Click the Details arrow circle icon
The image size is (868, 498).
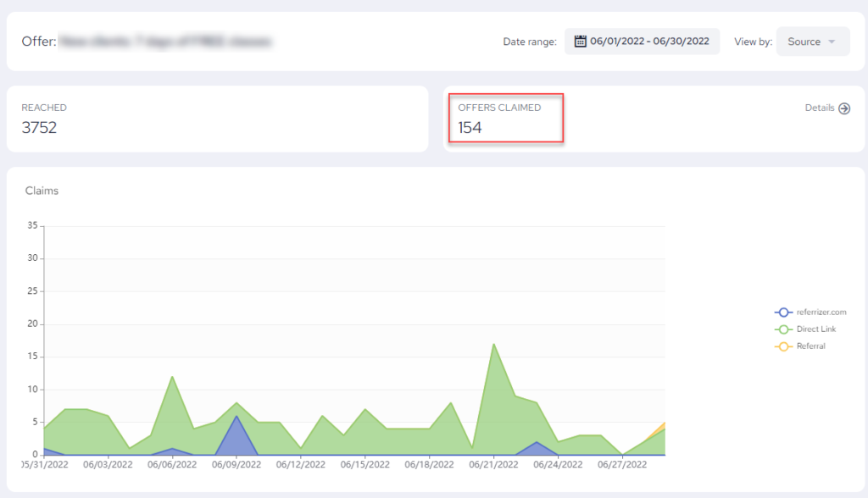[844, 108]
